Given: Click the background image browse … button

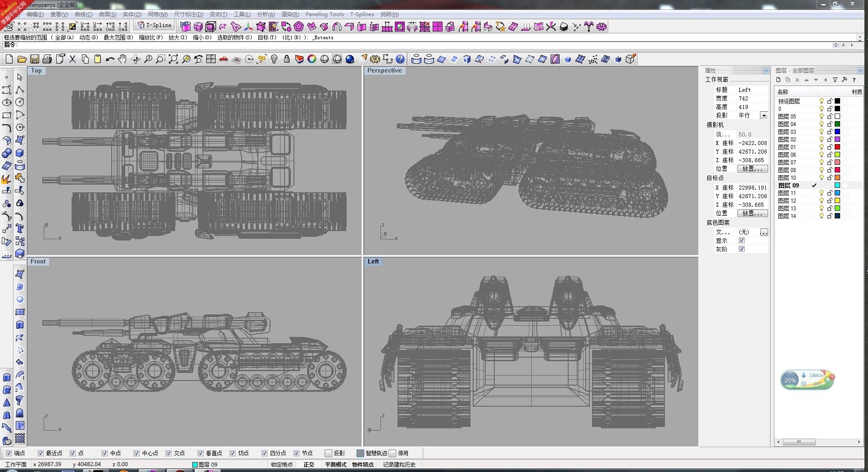Looking at the screenshot, I should (764, 232).
